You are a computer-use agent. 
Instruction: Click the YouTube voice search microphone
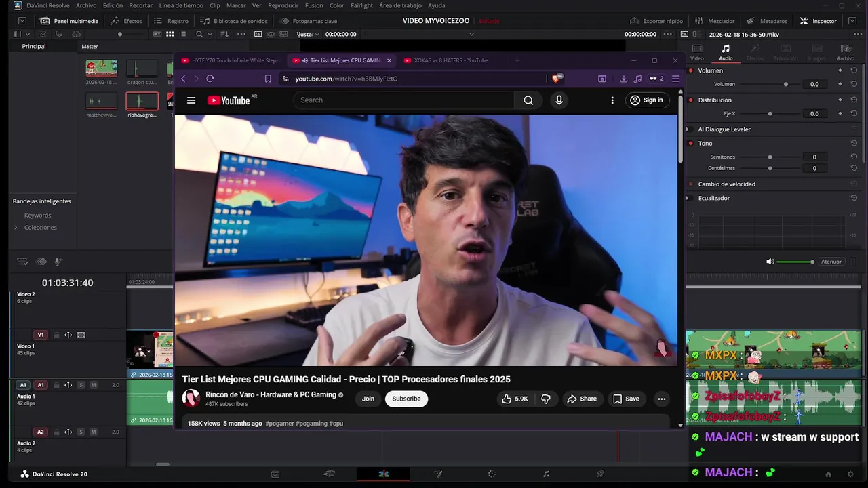(x=559, y=100)
